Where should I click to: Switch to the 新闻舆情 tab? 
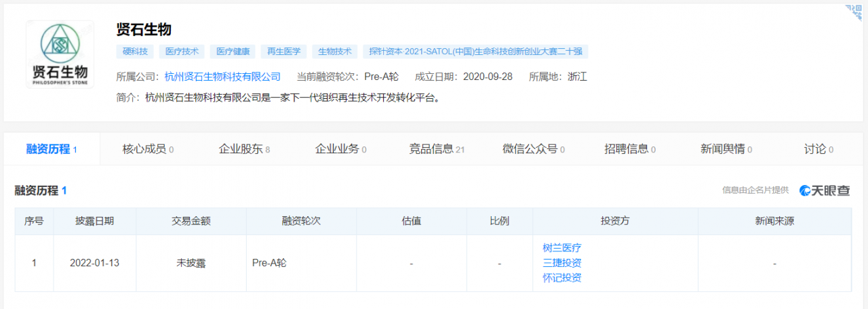(726, 149)
